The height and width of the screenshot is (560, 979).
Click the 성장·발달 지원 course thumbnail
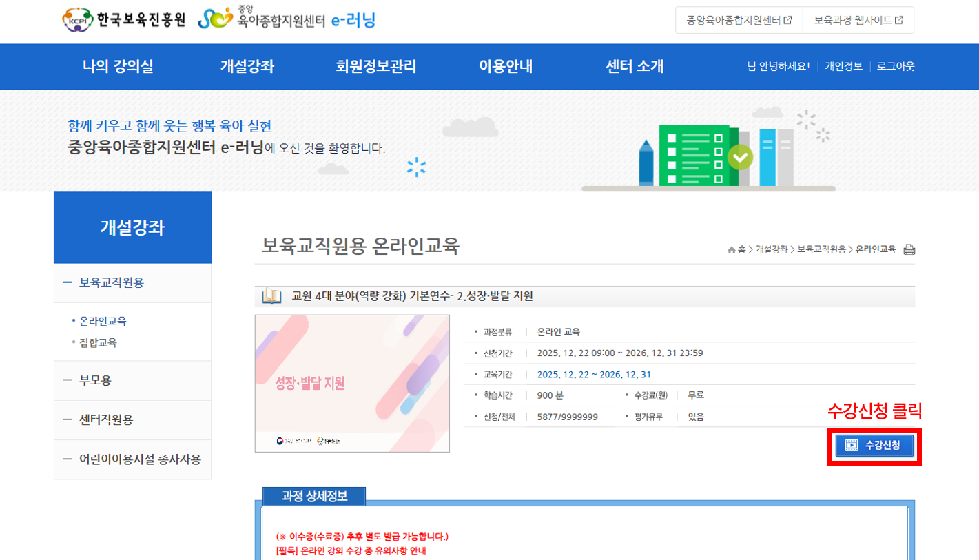coord(352,383)
